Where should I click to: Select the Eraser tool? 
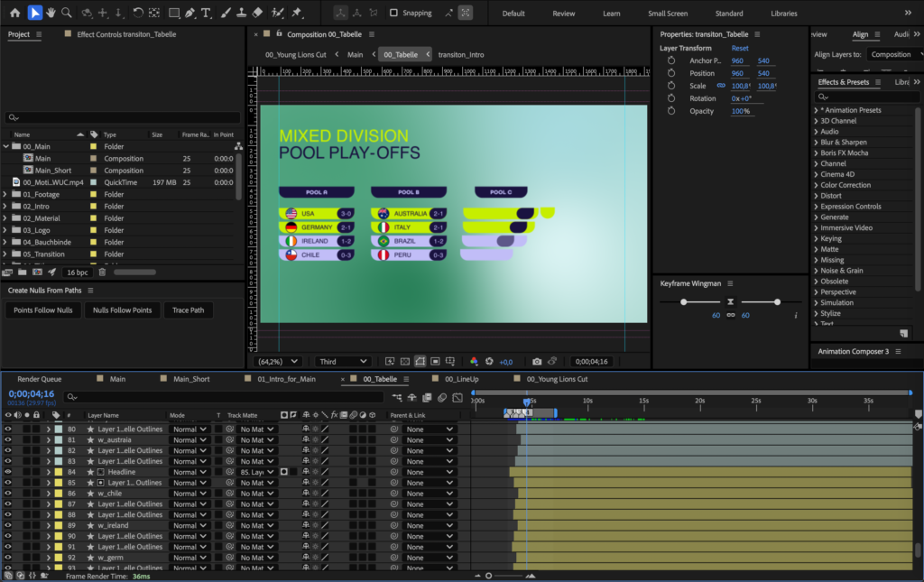click(x=258, y=13)
